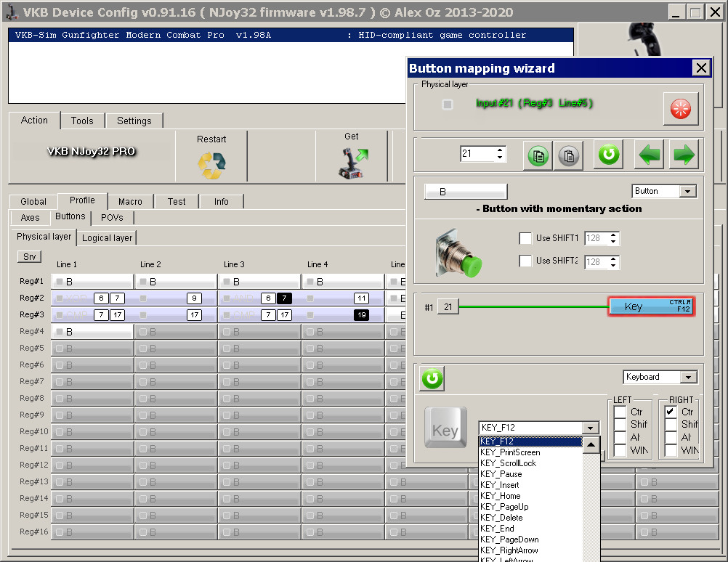Click the red input detection button
The height and width of the screenshot is (562, 728).
pyautogui.click(x=681, y=109)
